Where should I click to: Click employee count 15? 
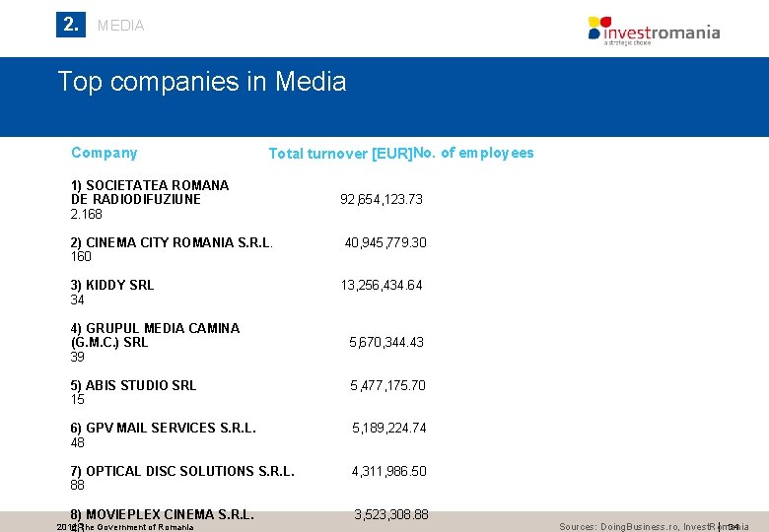78,399
